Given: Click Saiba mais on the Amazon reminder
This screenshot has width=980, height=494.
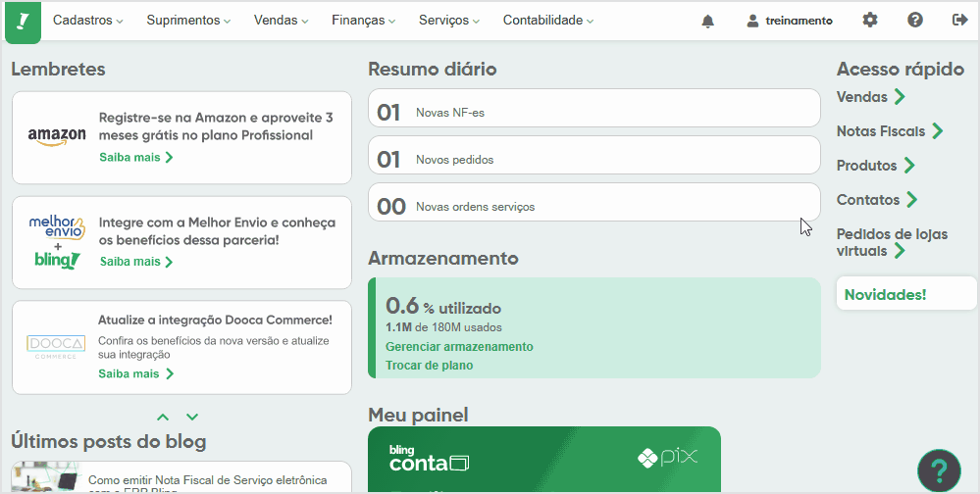Looking at the screenshot, I should [x=136, y=158].
